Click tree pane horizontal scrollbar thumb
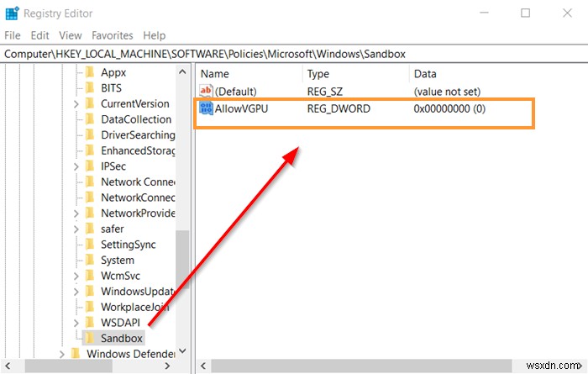Screen dimensions: 588x374 click(x=69, y=366)
